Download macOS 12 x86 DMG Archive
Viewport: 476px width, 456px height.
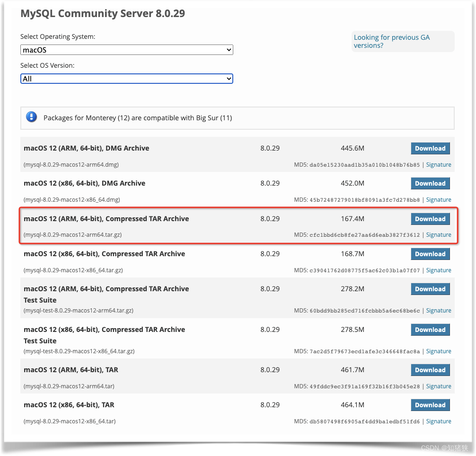tap(430, 184)
